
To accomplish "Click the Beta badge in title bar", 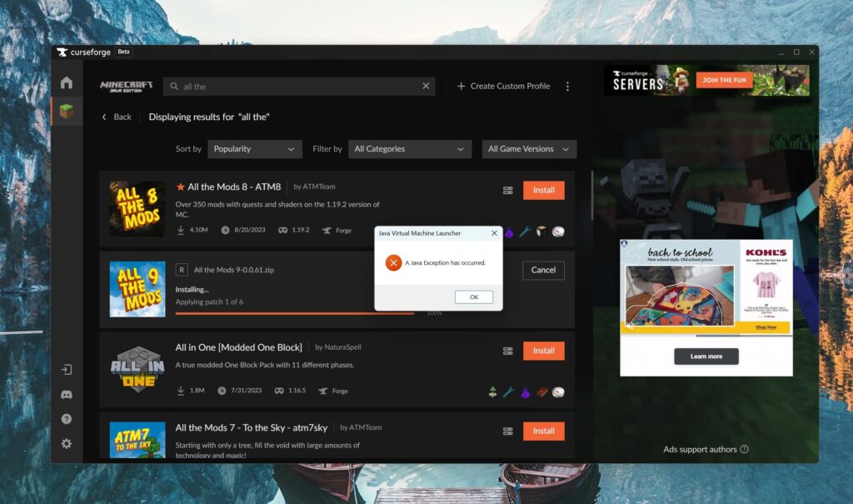I will coord(123,52).
